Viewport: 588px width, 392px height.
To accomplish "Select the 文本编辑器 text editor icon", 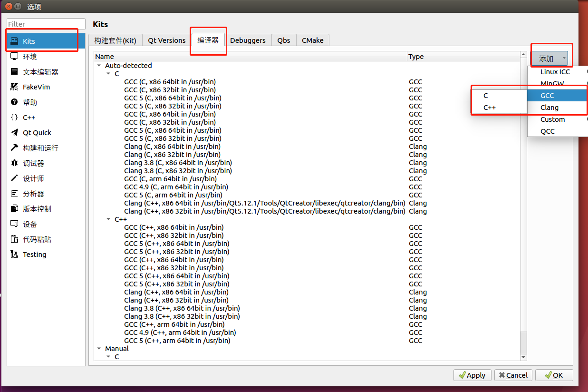I will pos(14,71).
